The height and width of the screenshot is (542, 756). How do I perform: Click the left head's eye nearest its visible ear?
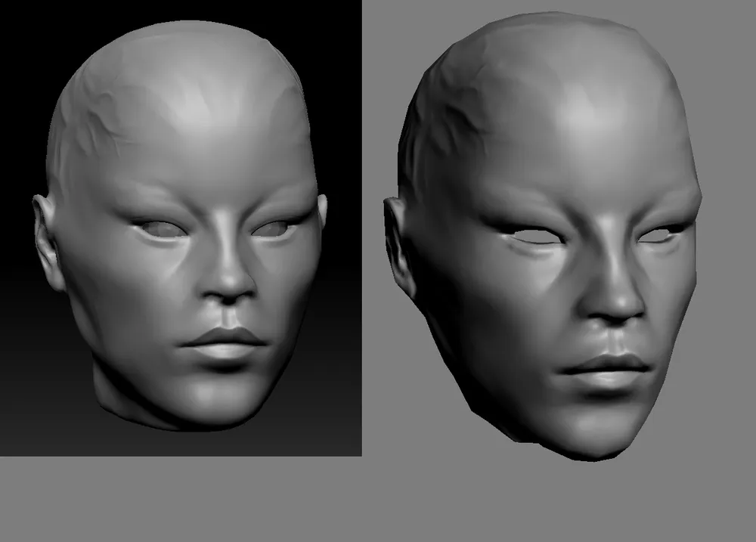click(156, 228)
